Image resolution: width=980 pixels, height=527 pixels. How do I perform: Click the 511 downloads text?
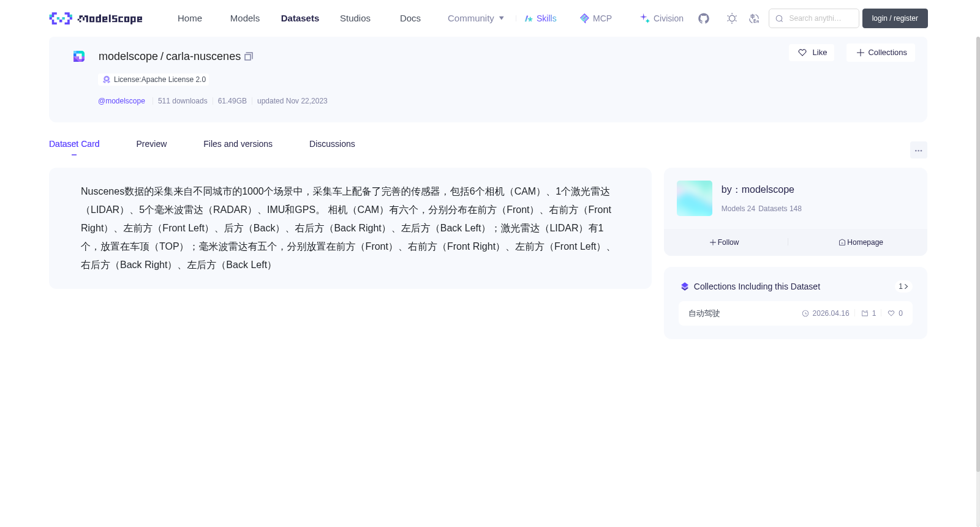click(183, 101)
